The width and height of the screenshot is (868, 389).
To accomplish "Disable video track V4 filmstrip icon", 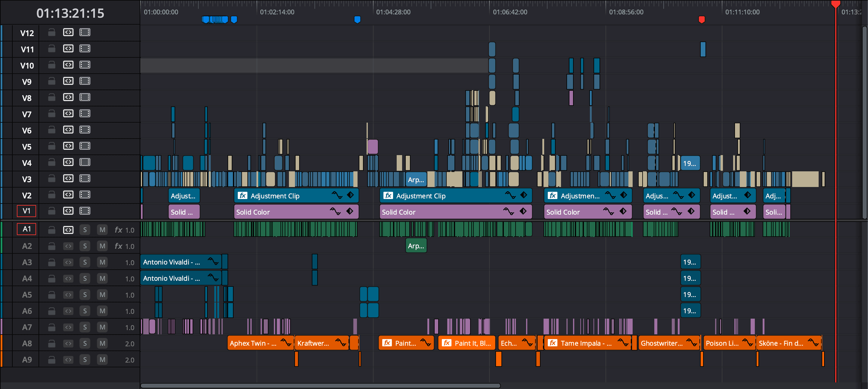I will pyautogui.click(x=85, y=162).
